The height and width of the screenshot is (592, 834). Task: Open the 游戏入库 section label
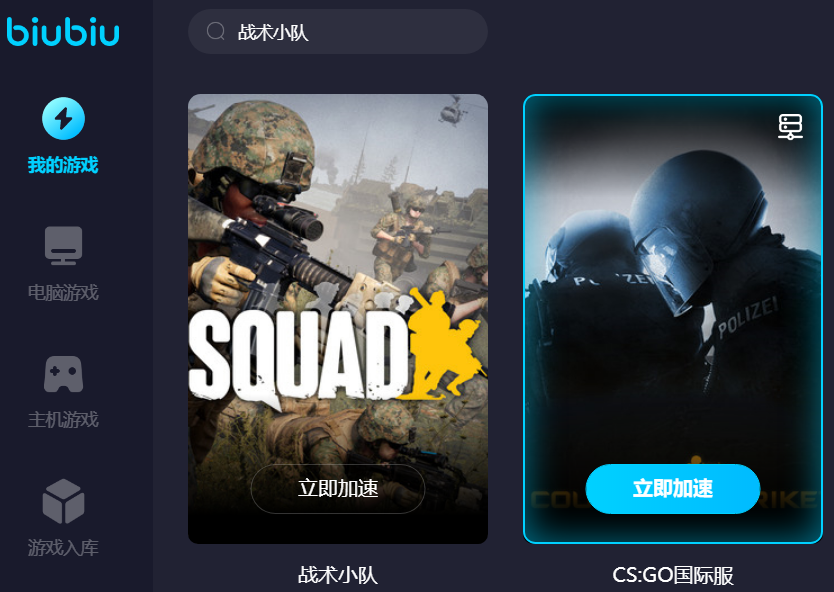click(63, 547)
